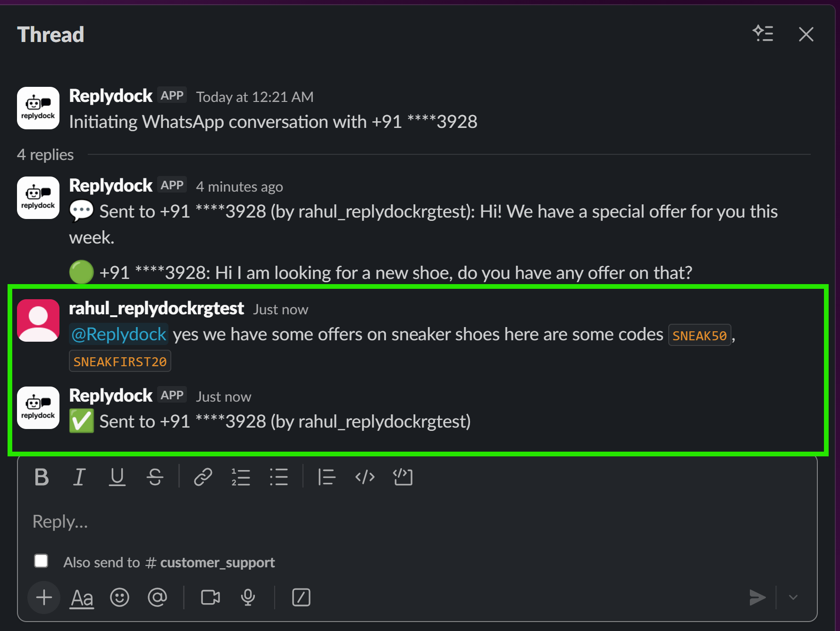The image size is (840, 631).
Task: Apply bulleted list formatting
Action: tap(279, 477)
